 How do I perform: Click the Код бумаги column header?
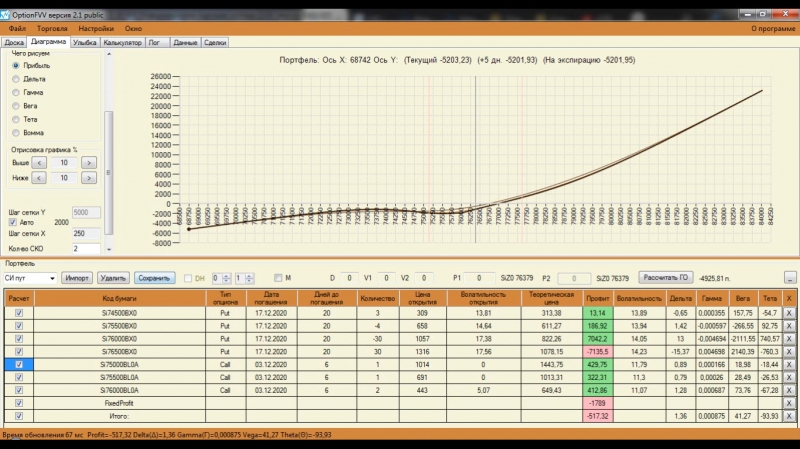pos(119,298)
